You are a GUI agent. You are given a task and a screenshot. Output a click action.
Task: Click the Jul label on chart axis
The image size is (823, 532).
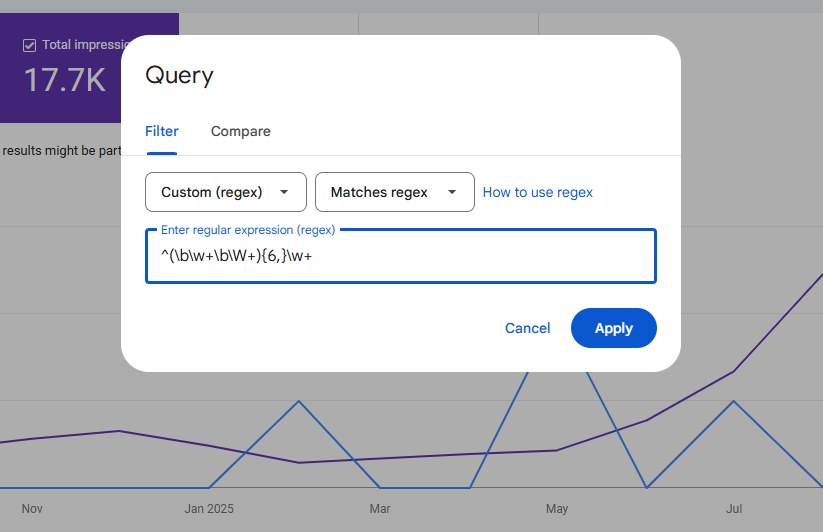coord(734,509)
